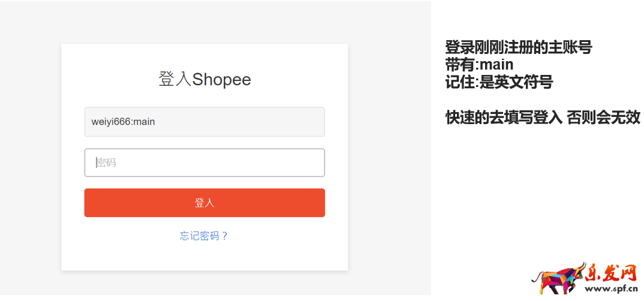Click the 记住:是英文符号 note line
Image resolution: width=644 pixels, height=301 pixels.
498,82
